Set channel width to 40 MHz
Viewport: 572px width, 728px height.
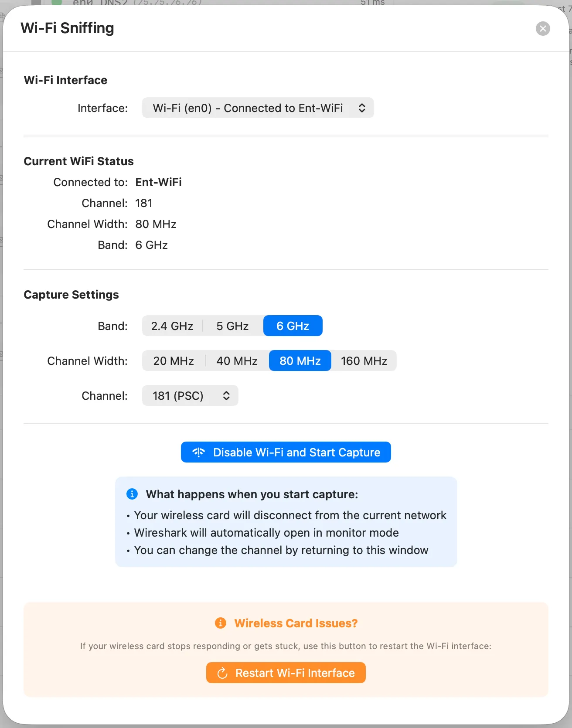(x=237, y=361)
